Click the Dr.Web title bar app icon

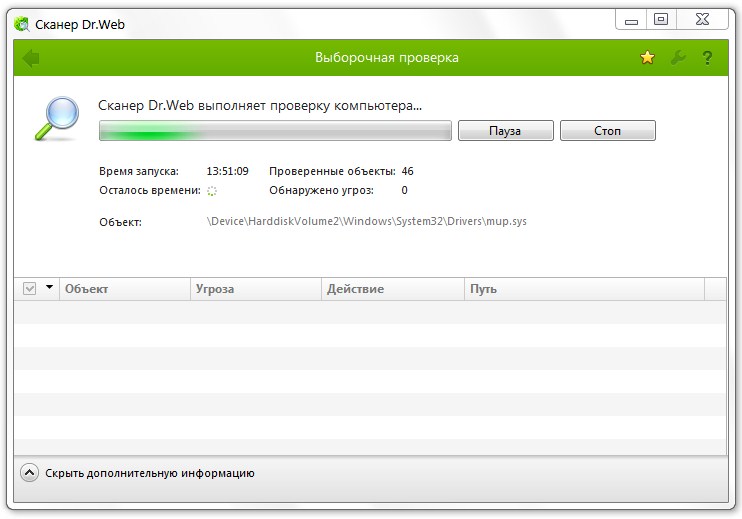(x=21, y=24)
